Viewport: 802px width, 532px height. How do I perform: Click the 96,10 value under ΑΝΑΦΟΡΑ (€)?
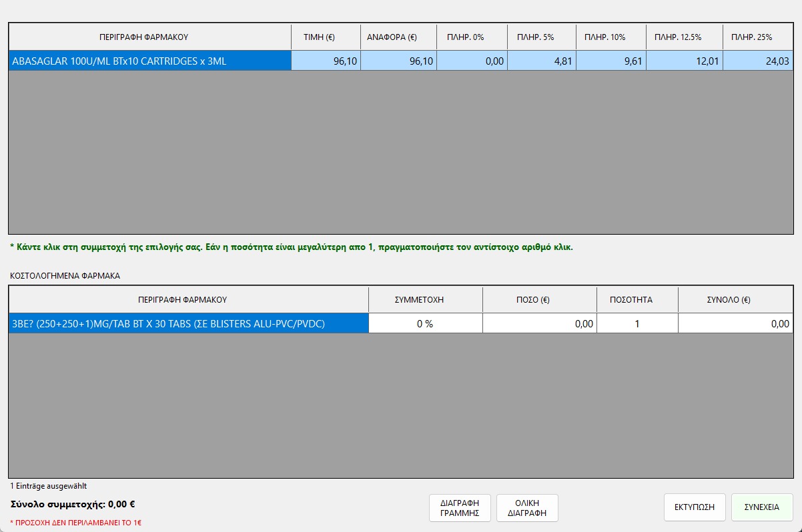[x=399, y=61]
